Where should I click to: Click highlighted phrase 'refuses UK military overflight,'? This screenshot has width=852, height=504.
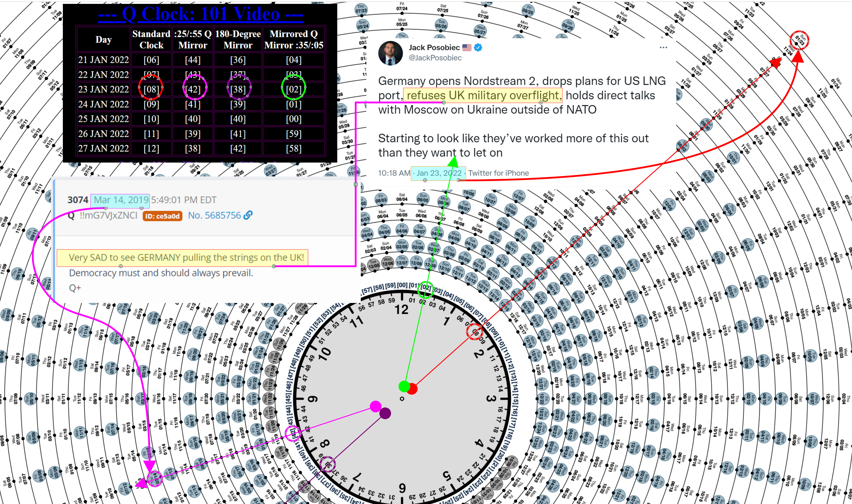[483, 96]
